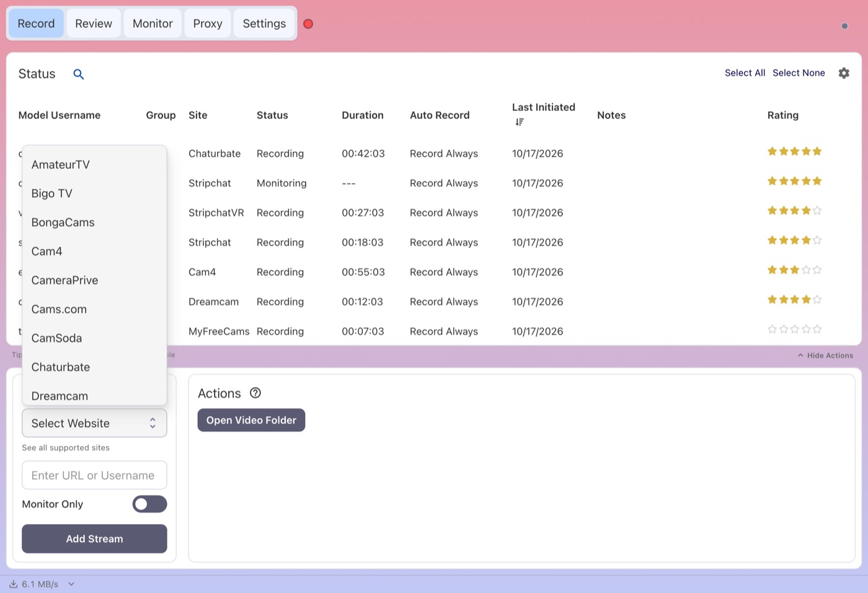Open the Select Website dropdown

94,423
